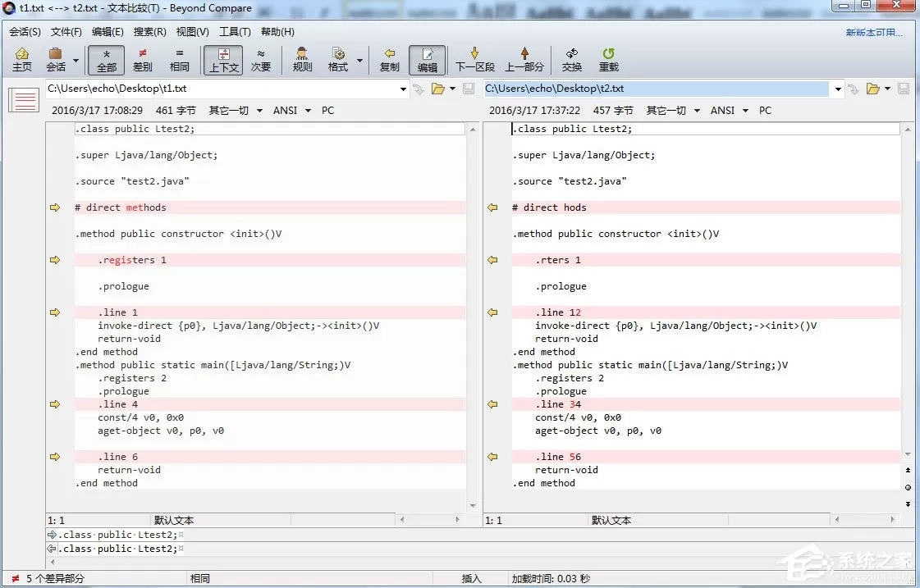Screen dimensions: 920x588
Task: Open the 帮助(H) menu
Action: tap(277, 32)
